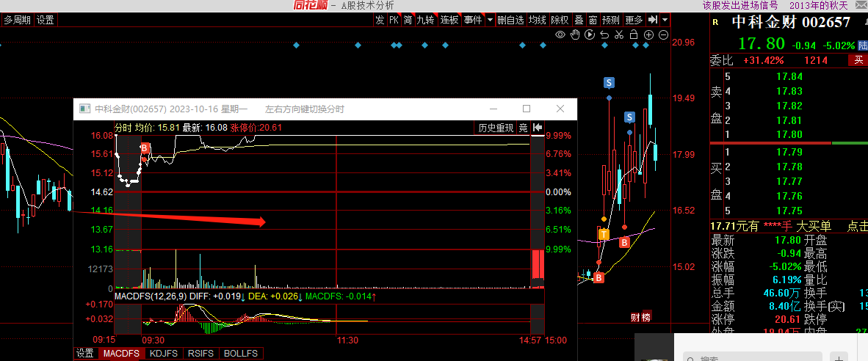
Task: Click lower blue S sell marker on K-line
Action: click(x=629, y=117)
